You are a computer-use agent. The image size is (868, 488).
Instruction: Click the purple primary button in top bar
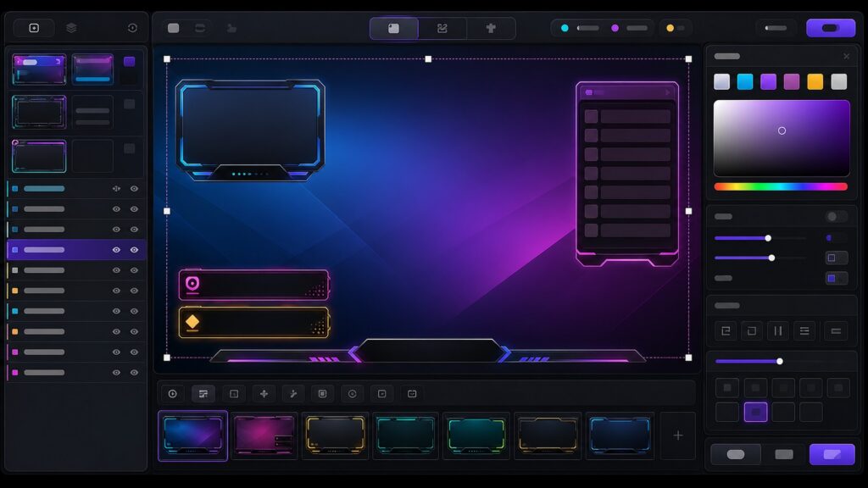[831, 28]
